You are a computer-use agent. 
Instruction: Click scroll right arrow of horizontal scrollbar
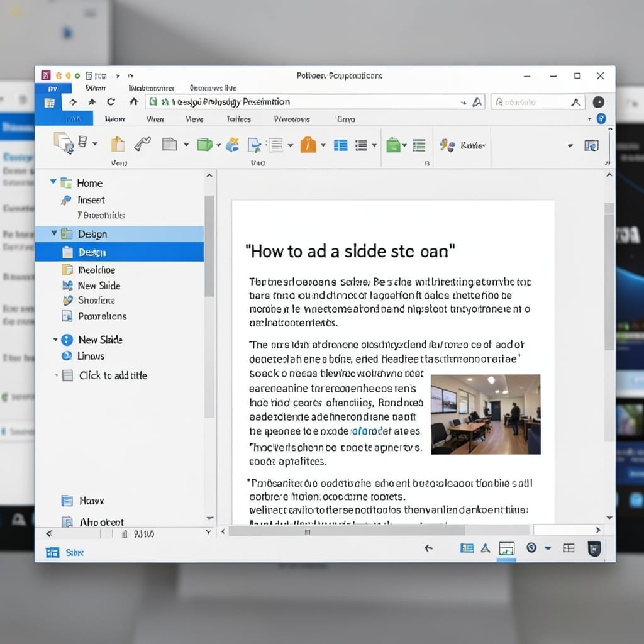(598, 530)
